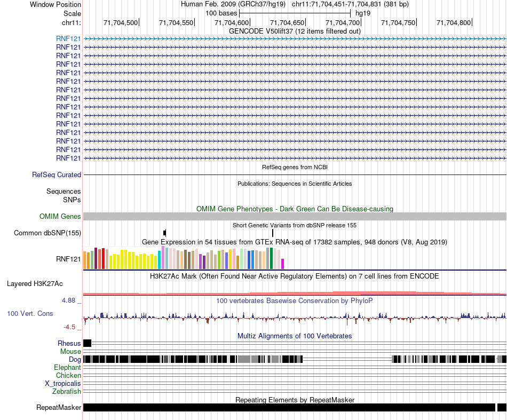Screen dimensions: 507x420
Task: Click the 71,704,750 ruler coordinate
Action: (398, 22)
